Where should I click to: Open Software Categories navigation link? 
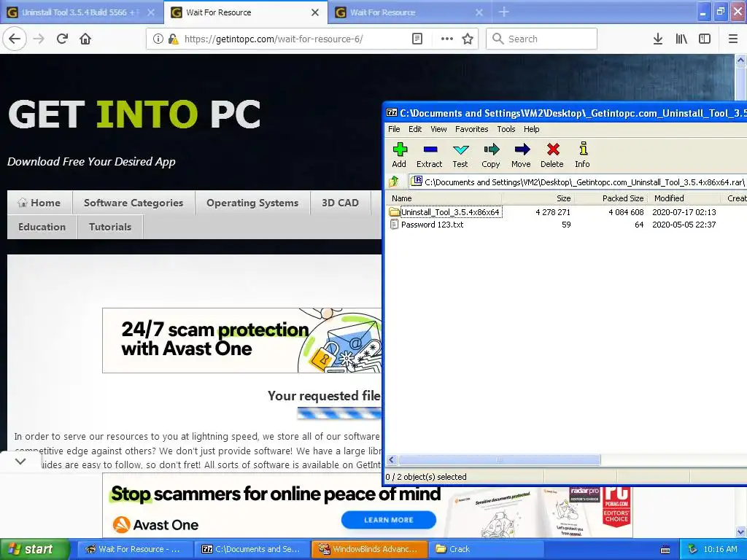[x=133, y=203]
